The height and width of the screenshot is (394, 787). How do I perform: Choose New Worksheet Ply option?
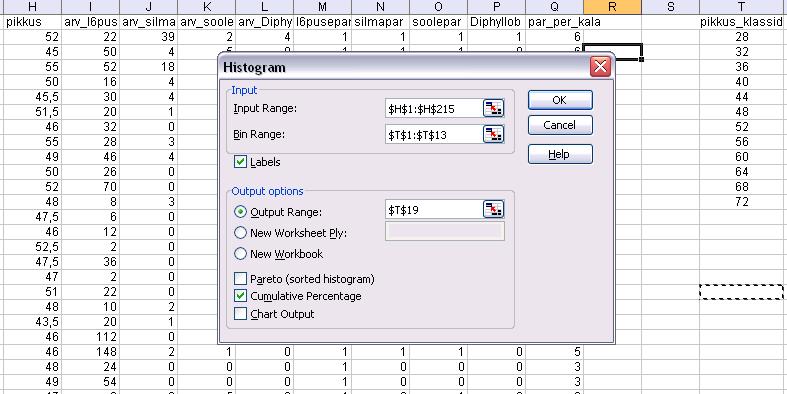click(241, 232)
